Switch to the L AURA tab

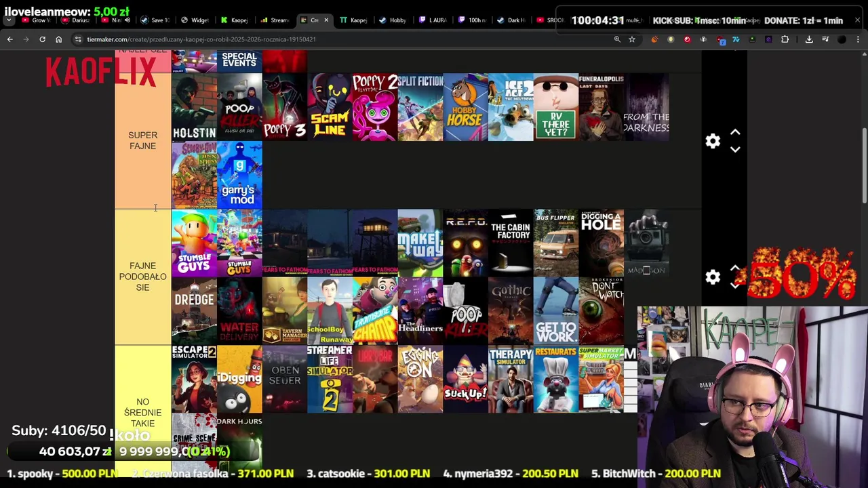(433, 20)
